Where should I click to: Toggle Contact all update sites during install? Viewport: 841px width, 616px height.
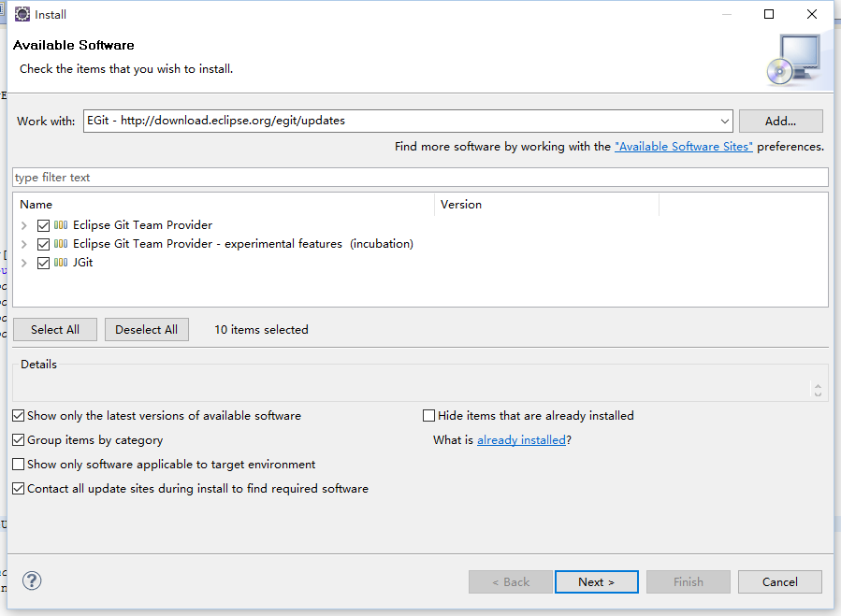(19, 488)
